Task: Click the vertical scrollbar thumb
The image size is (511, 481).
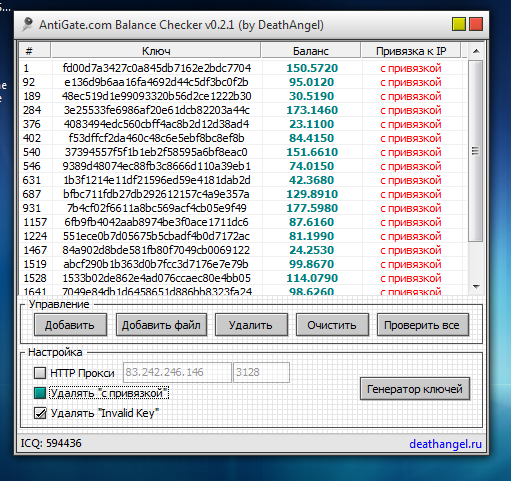Action: click(x=476, y=151)
